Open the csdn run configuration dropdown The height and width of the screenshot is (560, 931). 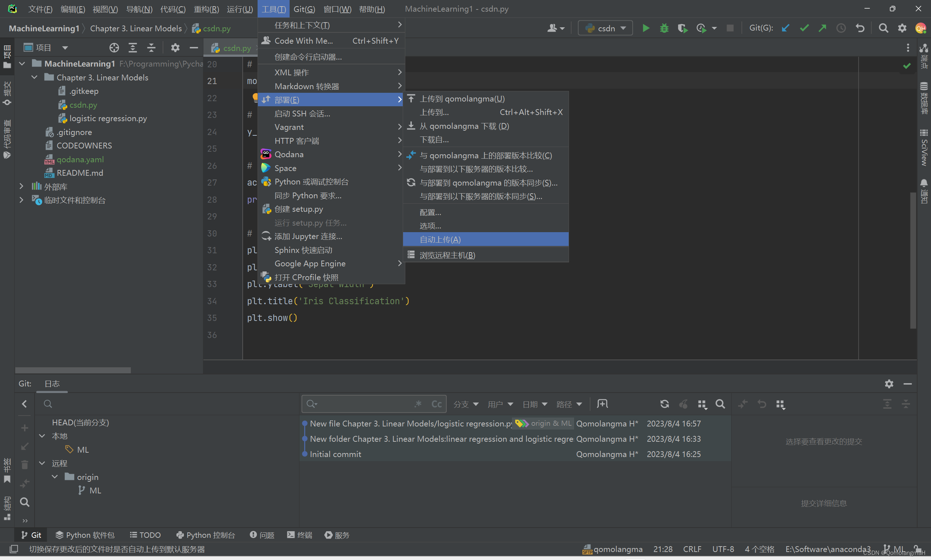coord(605,28)
